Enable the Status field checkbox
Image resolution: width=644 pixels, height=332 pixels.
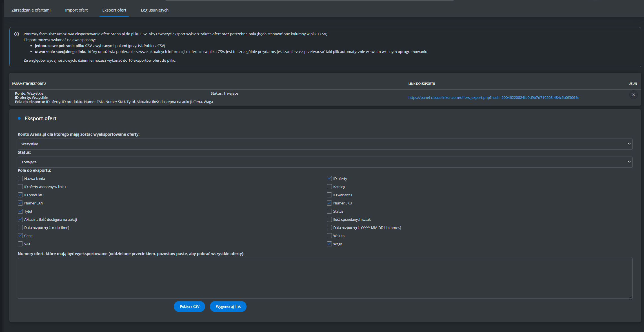point(329,211)
